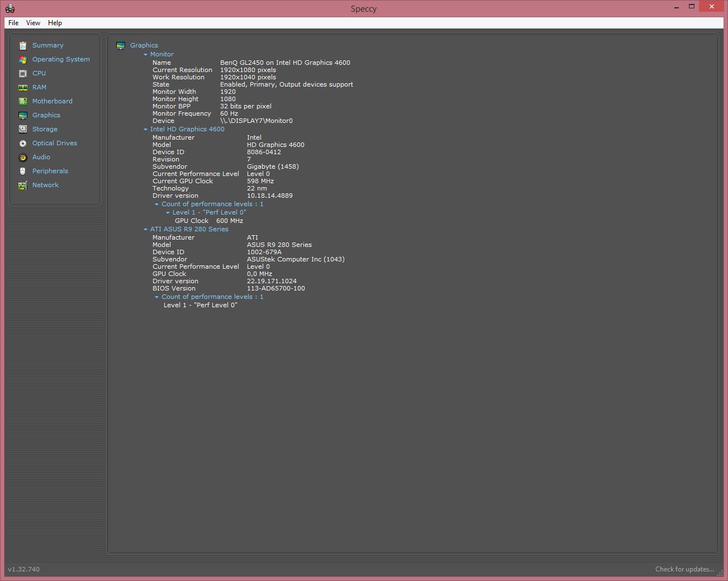728x581 pixels.
Task: Select the Device ID 8086-0412 value
Action: (x=264, y=152)
